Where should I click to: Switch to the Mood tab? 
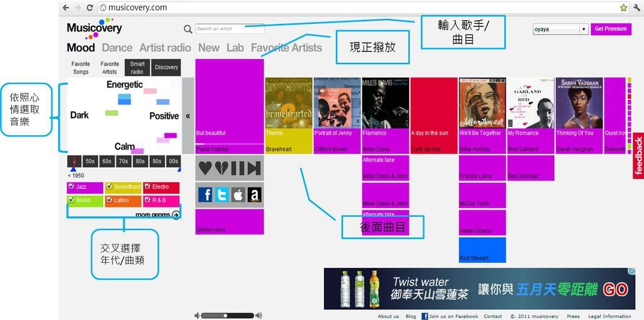tap(80, 48)
